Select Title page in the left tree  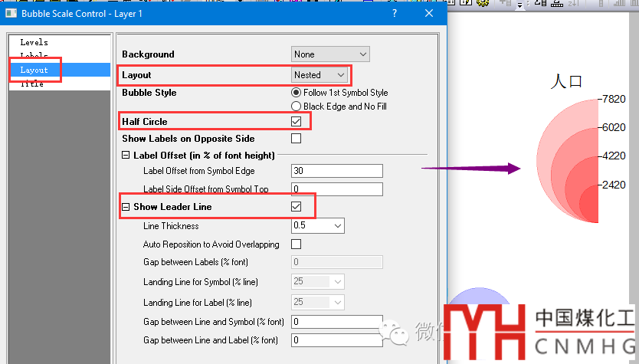[32, 84]
